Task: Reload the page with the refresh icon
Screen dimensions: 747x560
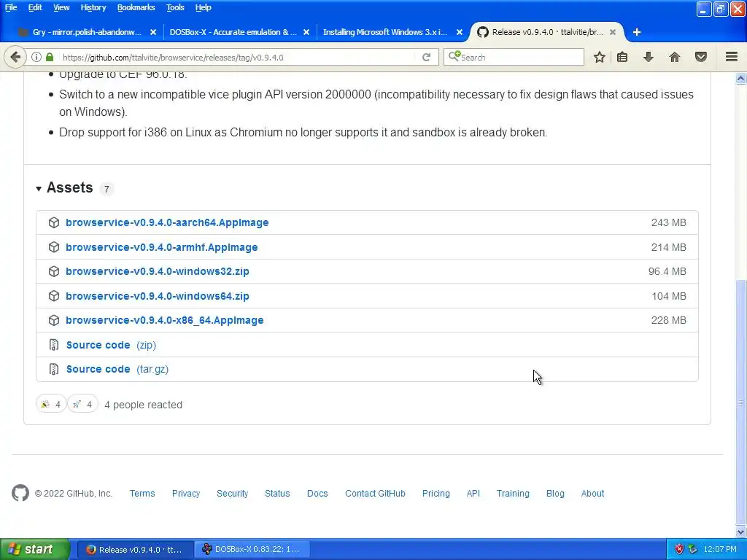Action: click(x=426, y=57)
